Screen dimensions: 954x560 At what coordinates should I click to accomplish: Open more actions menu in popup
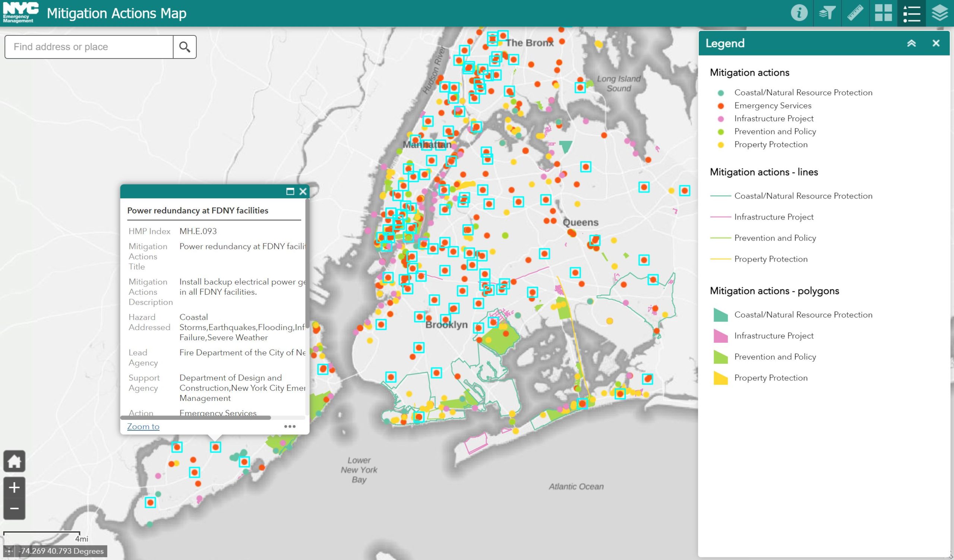click(290, 426)
